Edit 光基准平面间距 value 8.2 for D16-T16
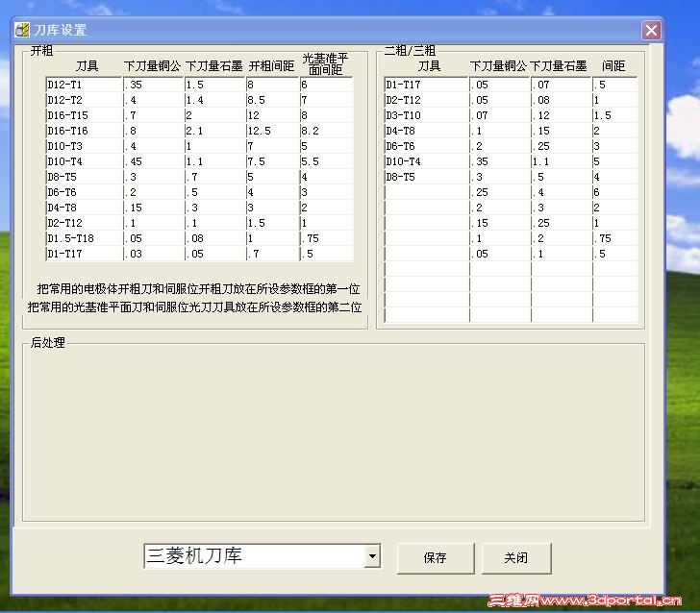 point(326,131)
